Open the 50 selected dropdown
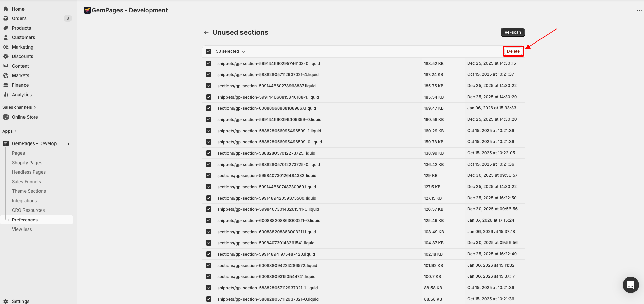 pyautogui.click(x=231, y=51)
